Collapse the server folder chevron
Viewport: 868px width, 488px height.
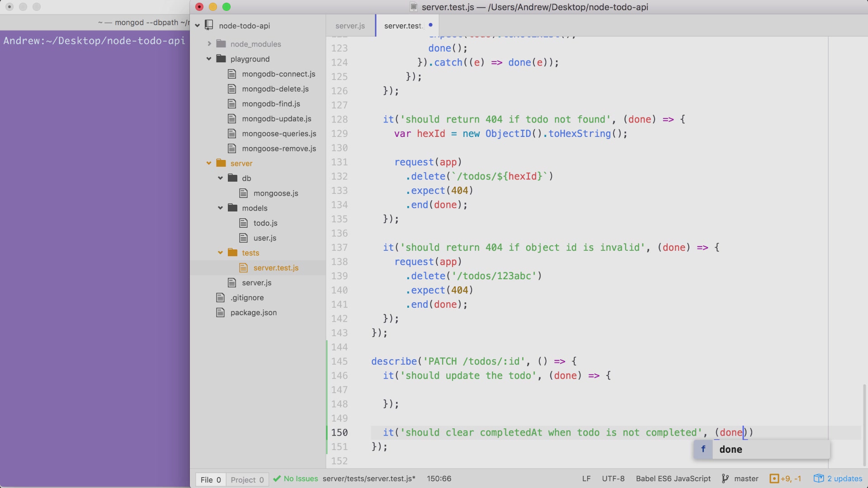tap(209, 163)
